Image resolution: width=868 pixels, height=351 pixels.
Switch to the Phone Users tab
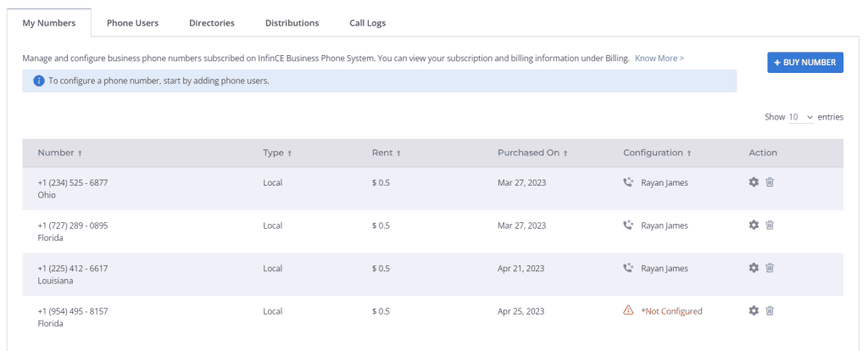(x=133, y=23)
